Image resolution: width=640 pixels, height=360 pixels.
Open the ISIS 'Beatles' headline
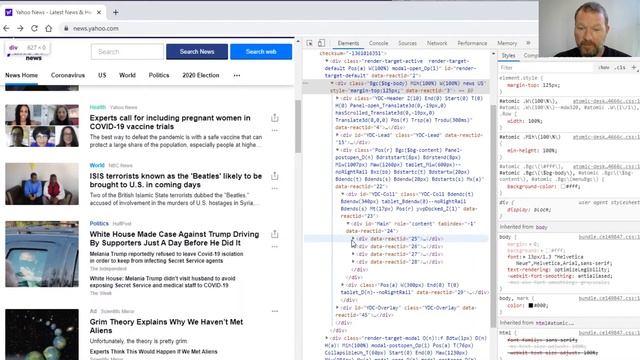point(176,180)
